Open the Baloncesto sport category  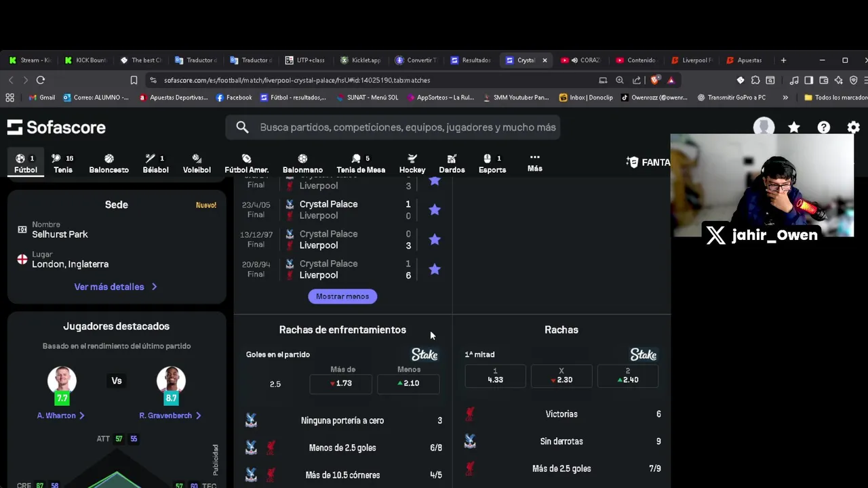click(x=108, y=163)
